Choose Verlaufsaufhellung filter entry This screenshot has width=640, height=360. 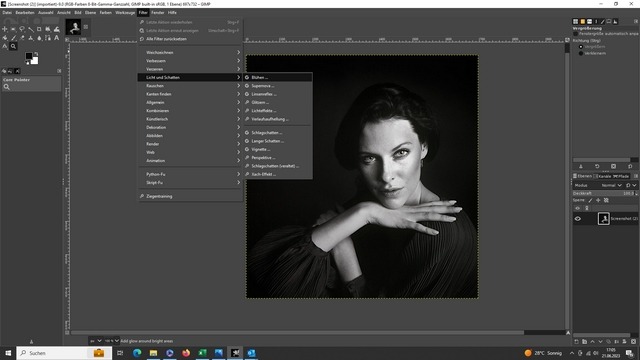(278, 119)
